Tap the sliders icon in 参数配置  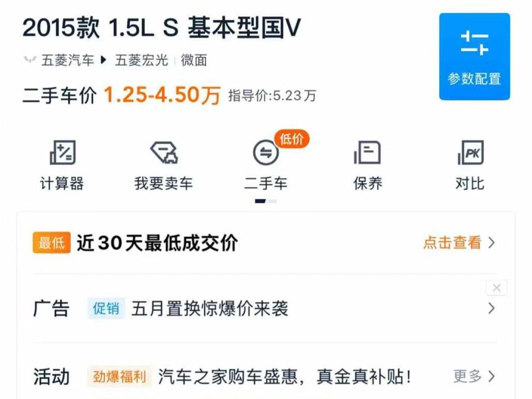[474, 43]
